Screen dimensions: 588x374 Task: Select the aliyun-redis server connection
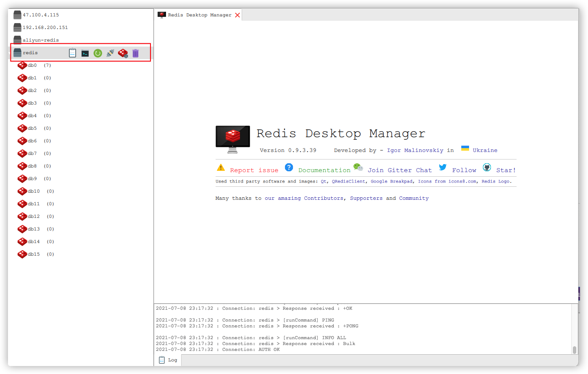[x=36, y=40]
